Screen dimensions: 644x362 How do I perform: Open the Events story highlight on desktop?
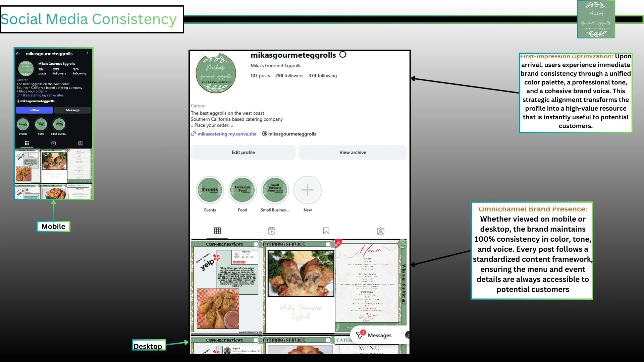pos(210,190)
